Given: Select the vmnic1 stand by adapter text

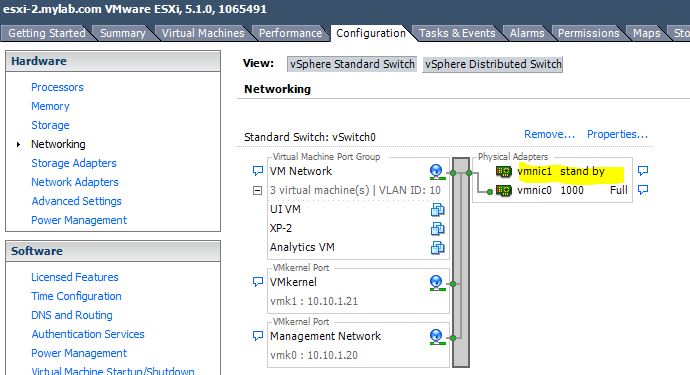Looking at the screenshot, I should 561,171.
